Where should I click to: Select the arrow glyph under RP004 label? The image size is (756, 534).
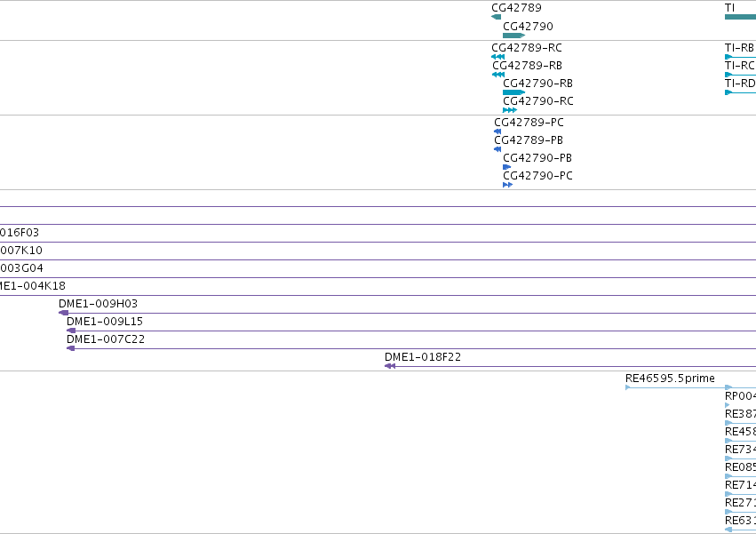coord(727,406)
